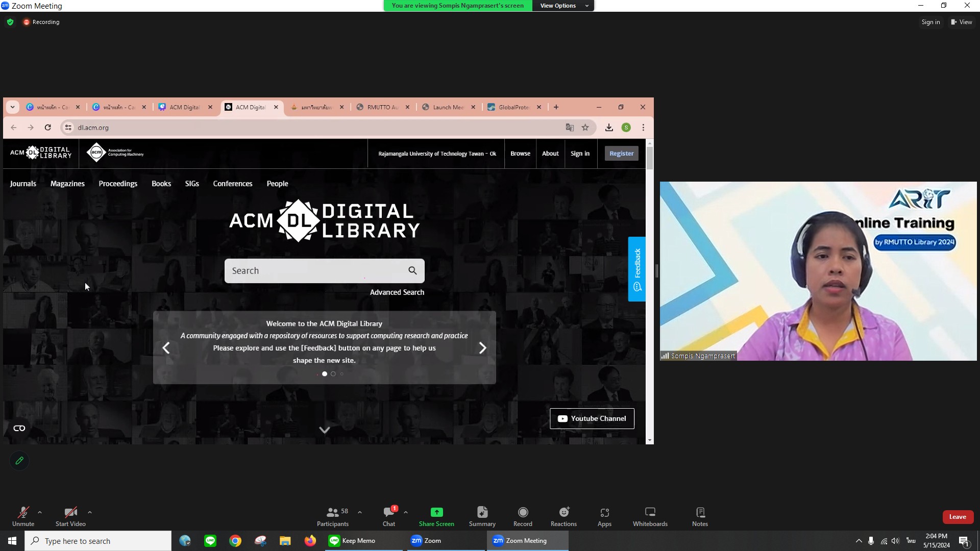Leave the Zoom meeting
The width and height of the screenshot is (980, 551).
point(958,517)
